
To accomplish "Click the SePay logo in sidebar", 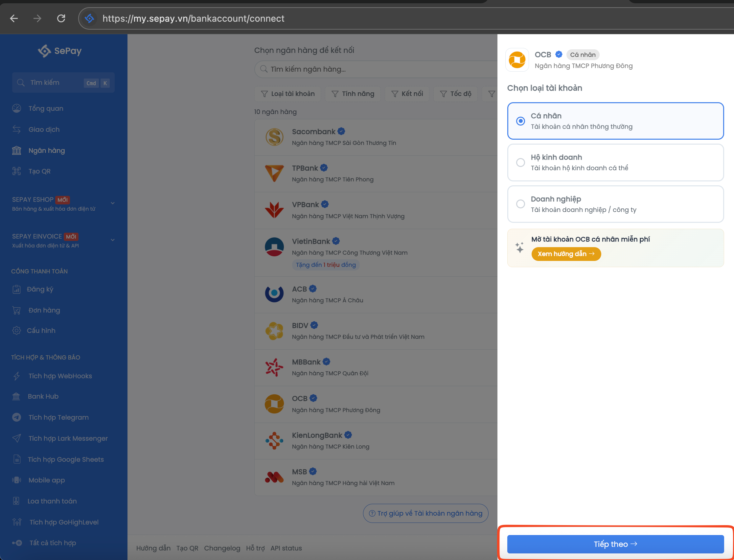I will pyautogui.click(x=59, y=51).
